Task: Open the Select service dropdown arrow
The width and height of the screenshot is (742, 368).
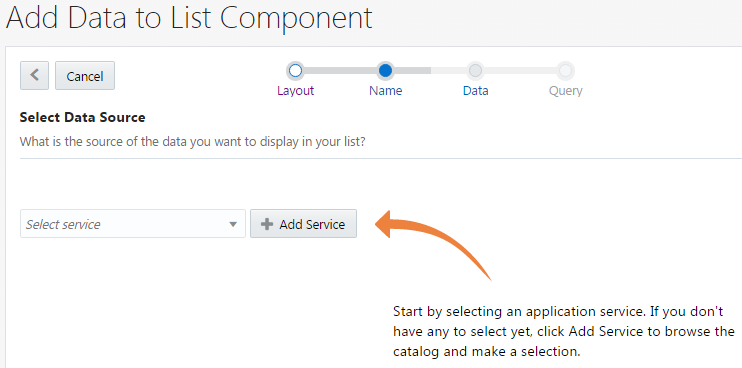Action: click(x=233, y=224)
